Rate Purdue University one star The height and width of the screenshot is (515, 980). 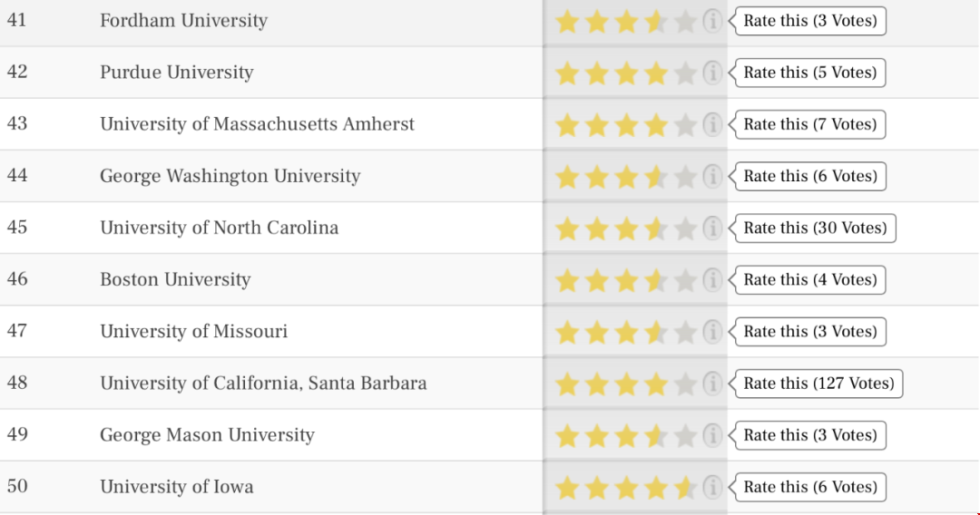pyautogui.click(x=567, y=73)
